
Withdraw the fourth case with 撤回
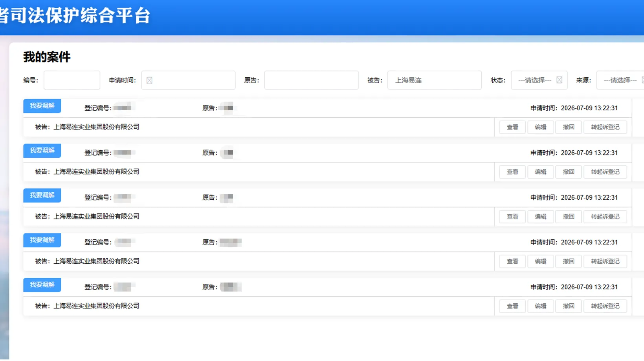coord(569,261)
